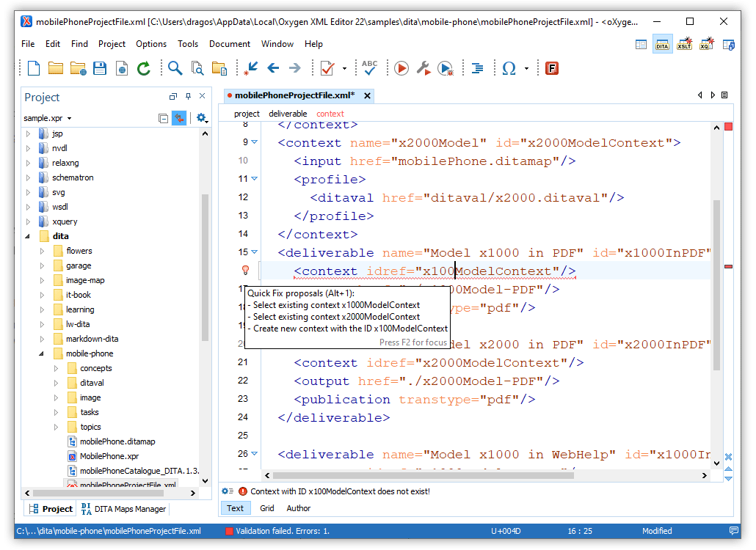This screenshot has width=756, height=550.
Task: Reload the document with the green arrow icon
Action: [144, 68]
